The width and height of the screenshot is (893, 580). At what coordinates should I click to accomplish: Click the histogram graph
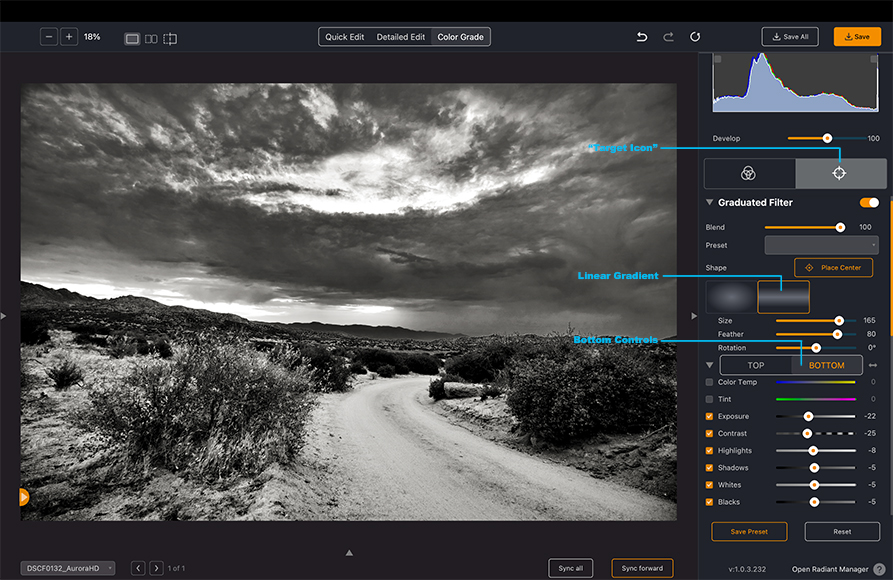(796, 83)
